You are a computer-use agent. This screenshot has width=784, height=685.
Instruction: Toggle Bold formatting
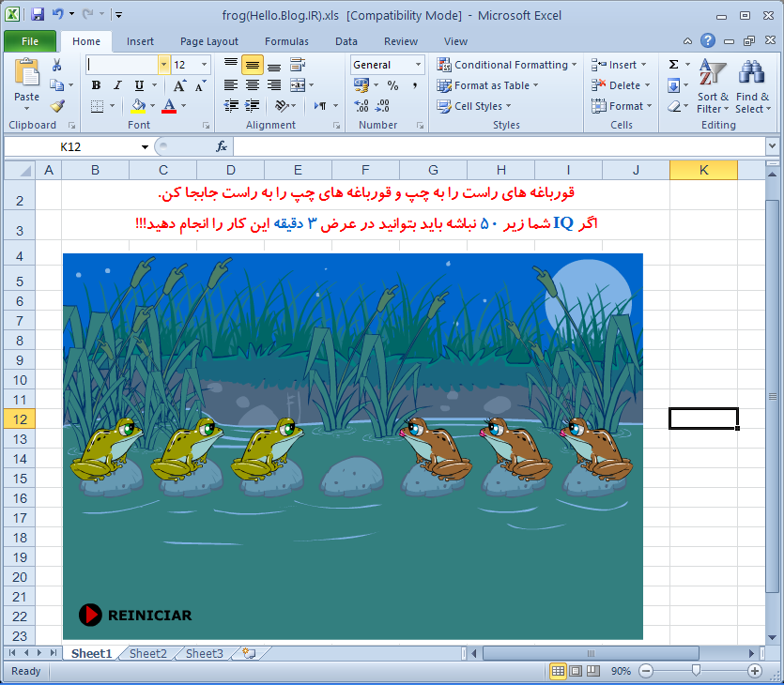click(96, 85)
